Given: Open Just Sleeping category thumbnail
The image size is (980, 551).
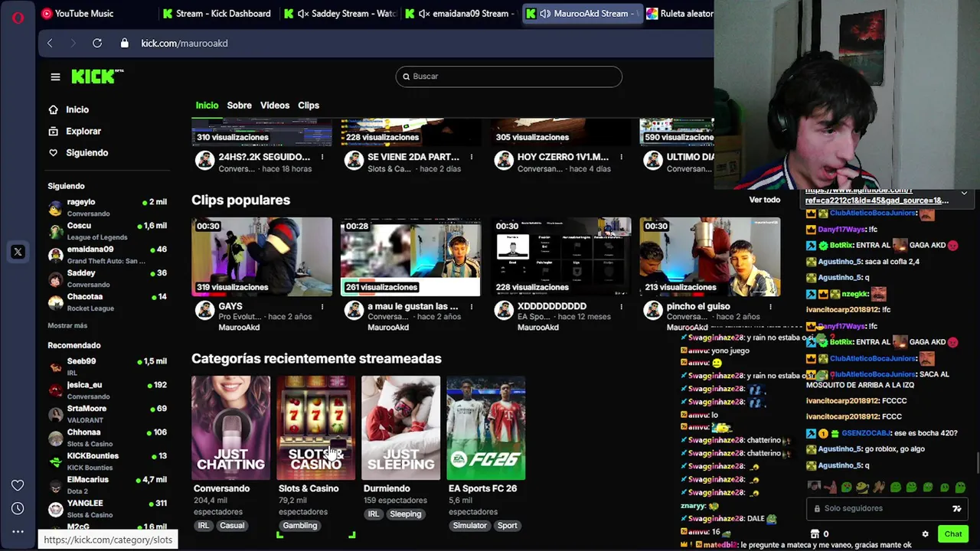Looking at the screenshot, I should coord(400,428).
